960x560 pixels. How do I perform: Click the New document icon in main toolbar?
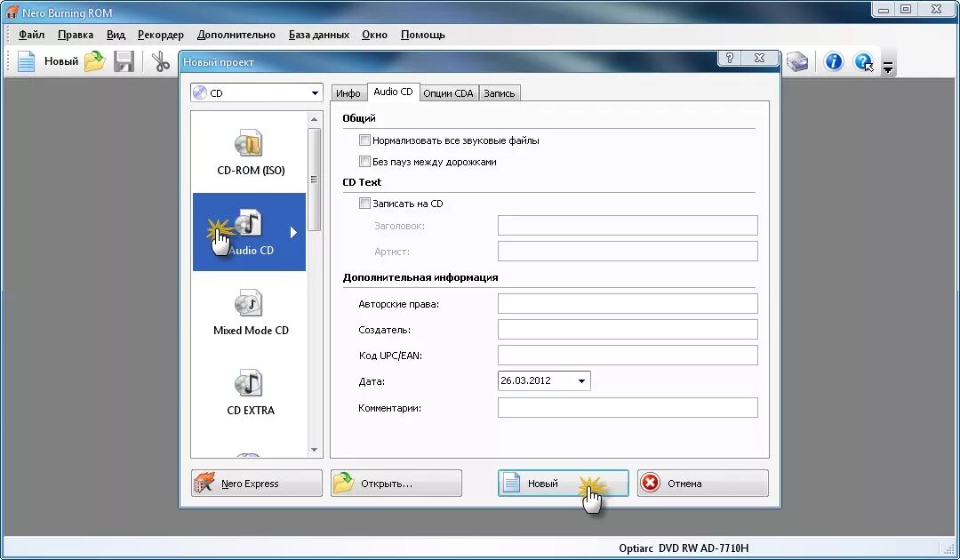(26, 61)
